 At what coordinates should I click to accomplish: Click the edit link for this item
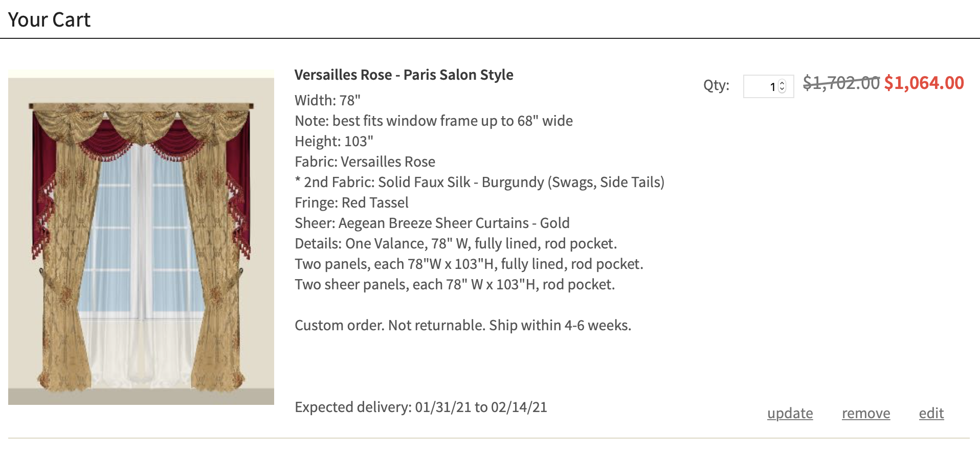[x=931, y=413]
